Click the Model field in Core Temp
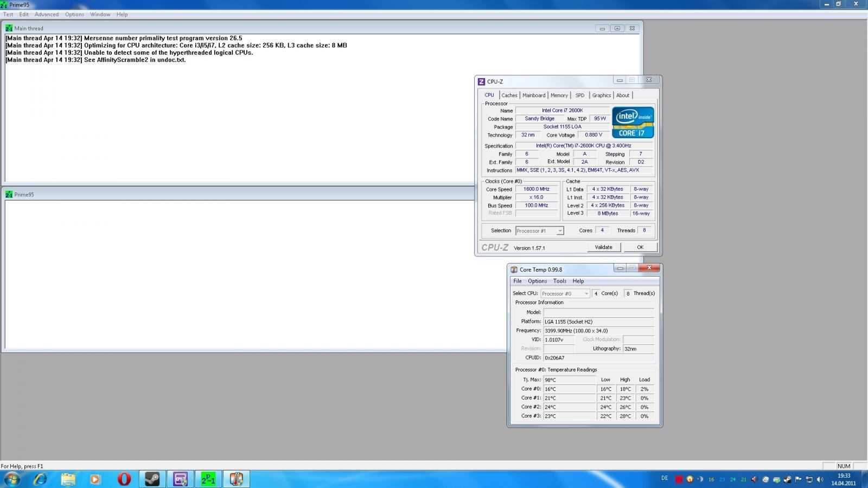The image size is (868, 488). coord(599,312)
